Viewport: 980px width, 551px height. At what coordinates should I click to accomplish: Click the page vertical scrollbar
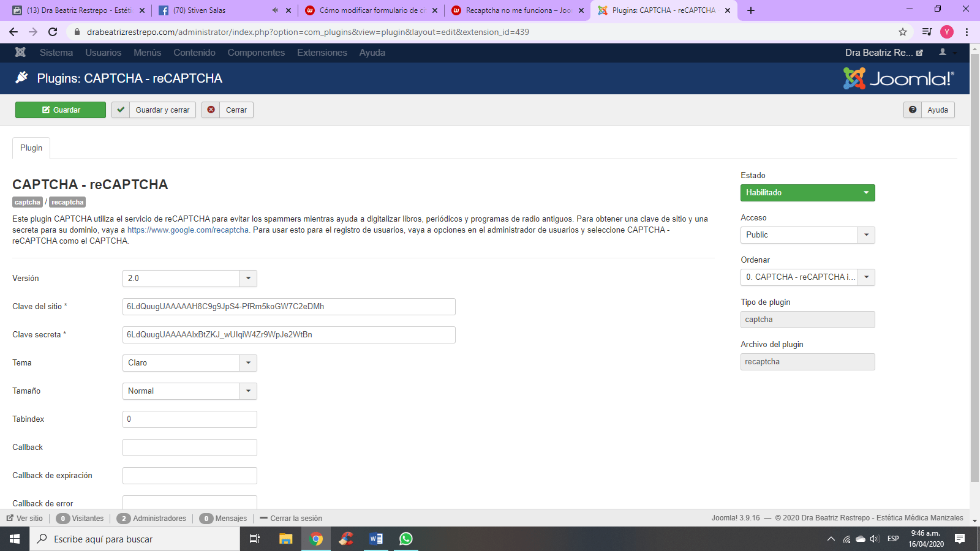click(x=974, y=268)
